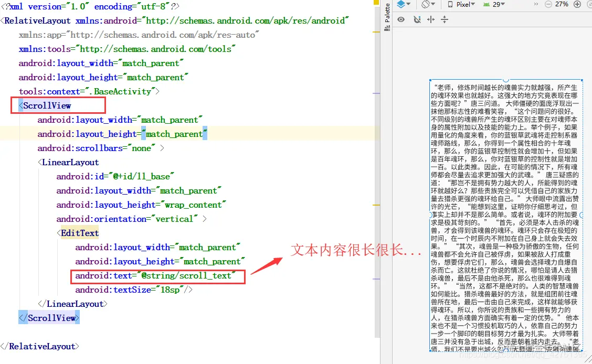This screenshot has width=592, height=364.
Task: Click the android:textSize="18sp" attribute
Action: [x=129, y=290]
